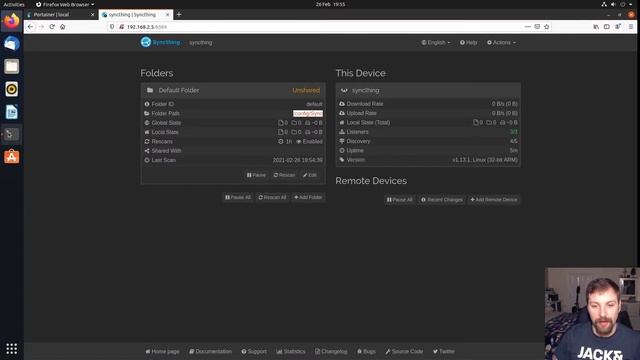Open the Firefox Web Browser app menu

click(65, 4)
